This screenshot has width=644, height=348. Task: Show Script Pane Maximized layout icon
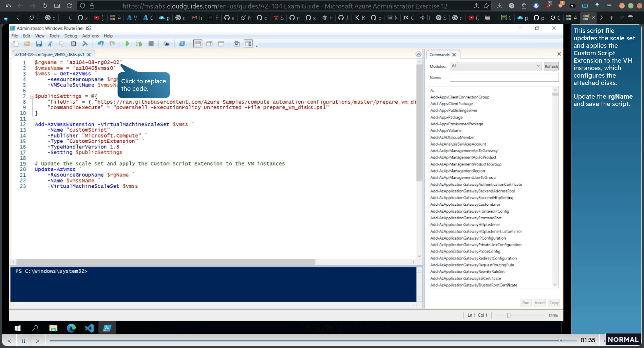pos(221,44)
